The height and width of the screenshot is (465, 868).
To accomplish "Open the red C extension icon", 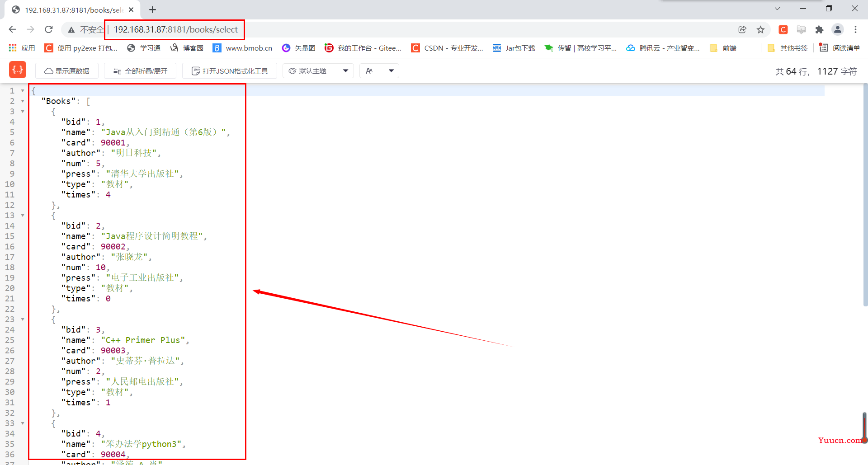I will click(x=783, y=29).
